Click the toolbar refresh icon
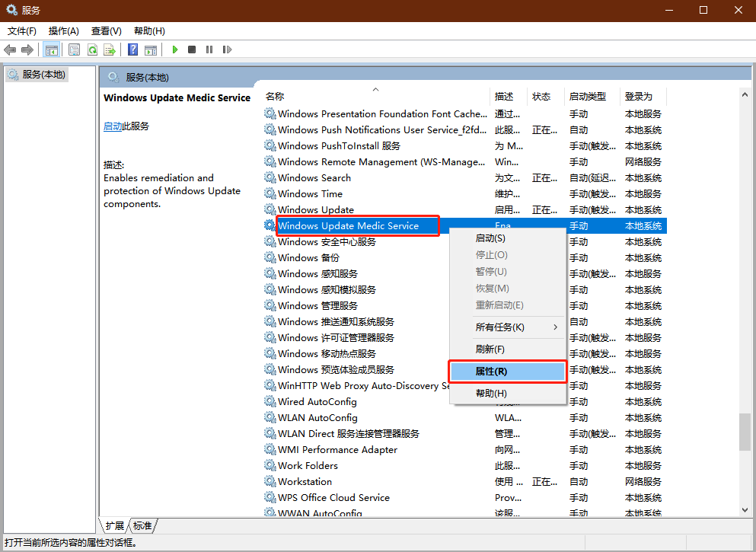The height and width of the screenshot is (552, 756). click(92, 49)
